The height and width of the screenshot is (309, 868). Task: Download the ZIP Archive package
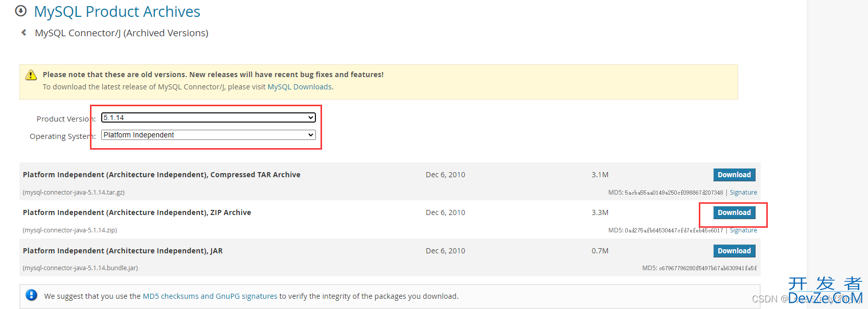(734, 212)
